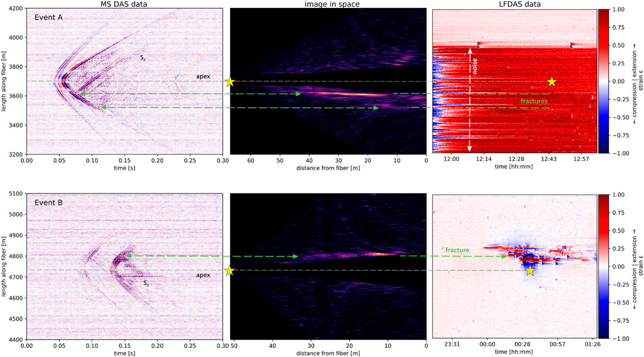Click the top LFDAS strain colorbar
644x357 pixels.
tap(604, 81)
